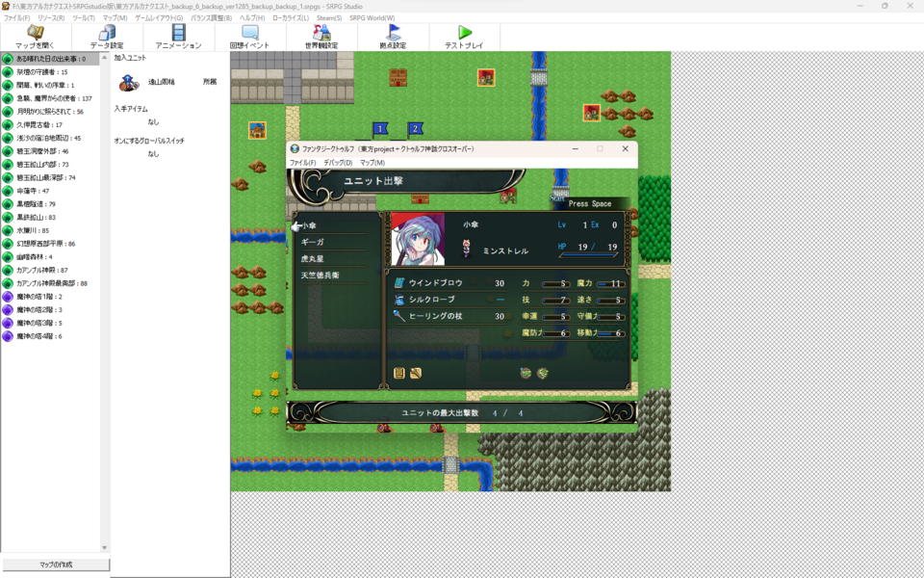Click the highlighted red house by the brown hills
This screenshot has height=578, width=924.
[x=592, y=113]
